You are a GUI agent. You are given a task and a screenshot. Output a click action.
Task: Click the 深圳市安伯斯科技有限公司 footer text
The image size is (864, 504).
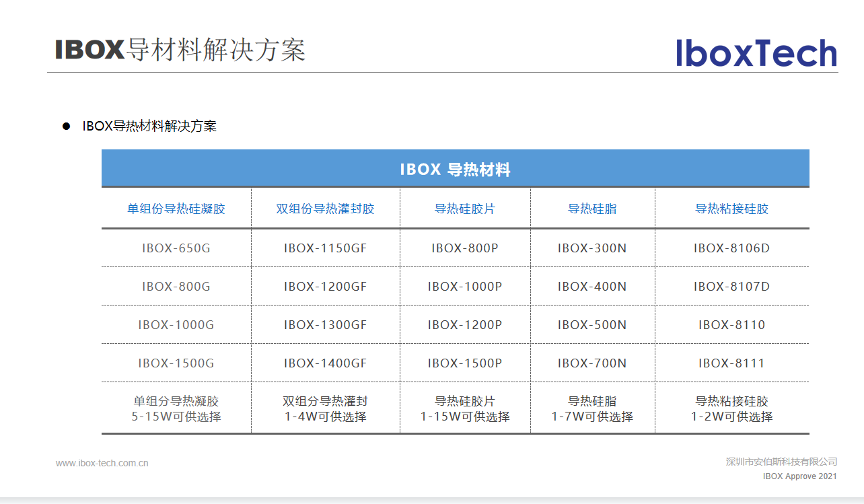click(x=781, y=462)
